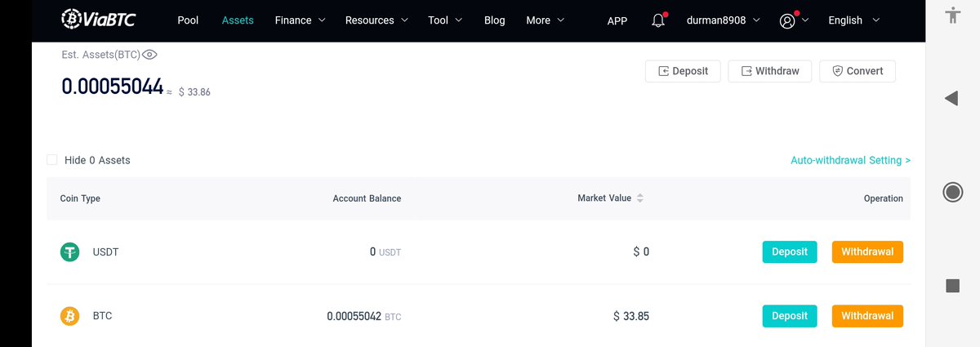
Task: Tap the Android recents square button
Action: click(952, 285)
